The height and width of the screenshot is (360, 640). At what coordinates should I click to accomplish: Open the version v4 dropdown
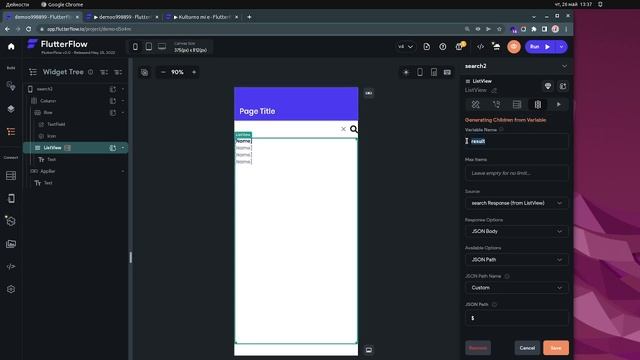(x=405, y=47)
